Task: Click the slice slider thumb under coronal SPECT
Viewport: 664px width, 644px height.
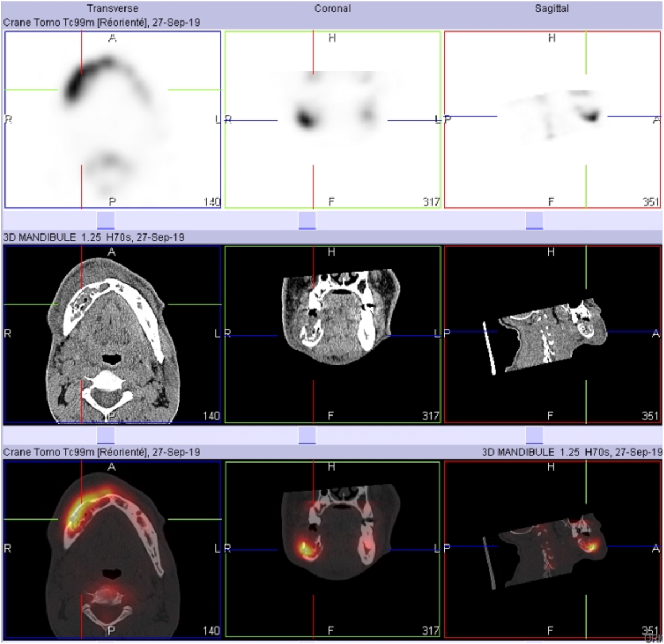Action: click(307, 220)
